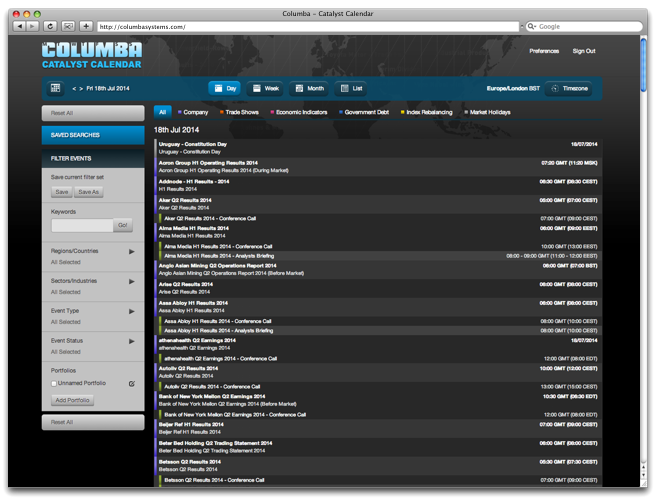Expand the Saved Searches section
655x498 pixels.
(93, 135)
